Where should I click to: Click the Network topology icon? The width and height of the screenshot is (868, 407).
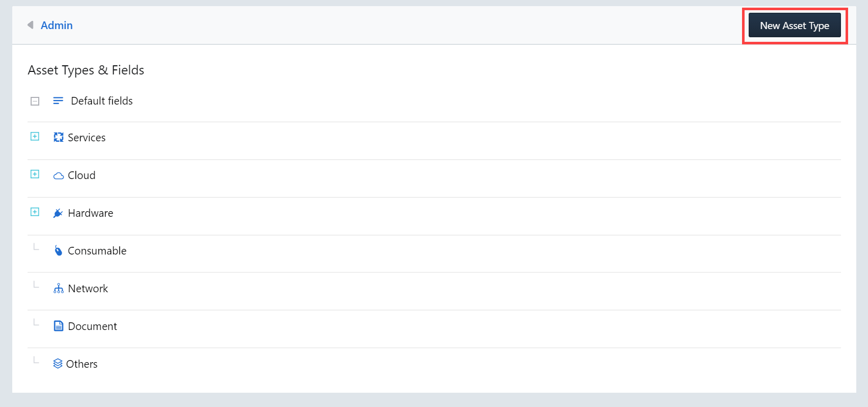(x=58, y=288)
